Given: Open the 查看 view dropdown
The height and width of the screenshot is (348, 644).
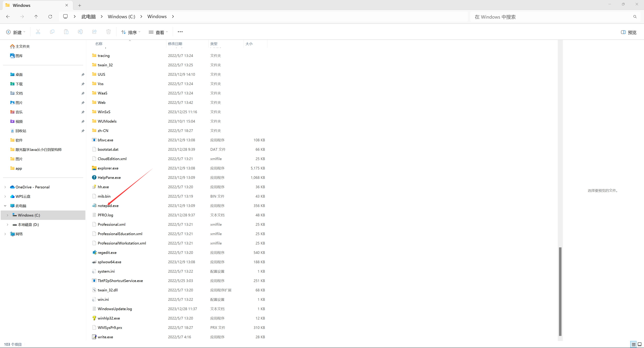Looking at the screenshot, I should tap(158, 32).
